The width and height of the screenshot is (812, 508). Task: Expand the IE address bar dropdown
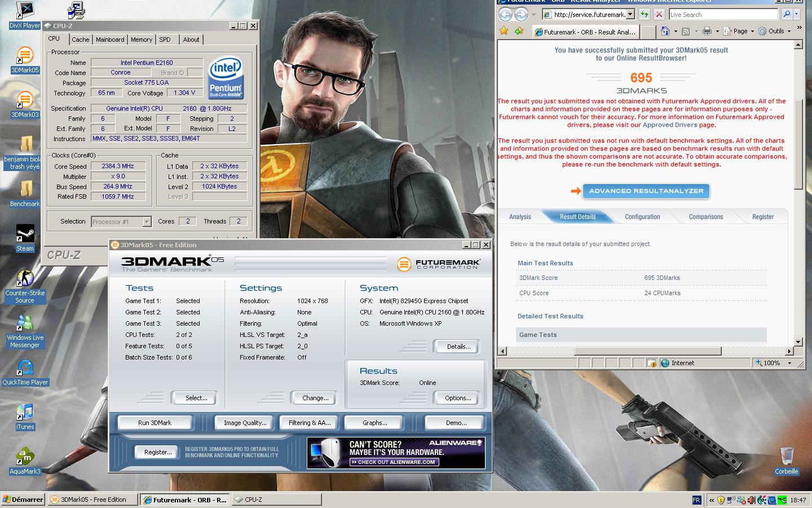point(630,14)
